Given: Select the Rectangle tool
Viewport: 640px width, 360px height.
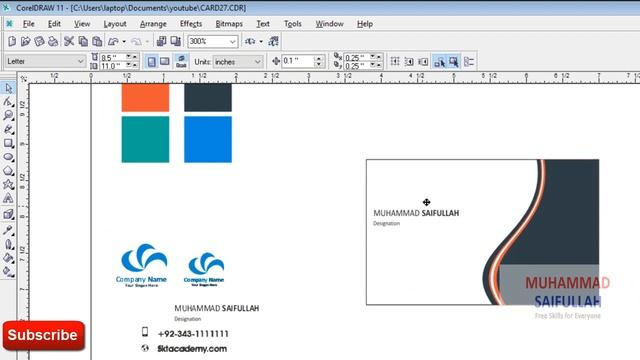Looking at the screenshot, I should 8,143.
